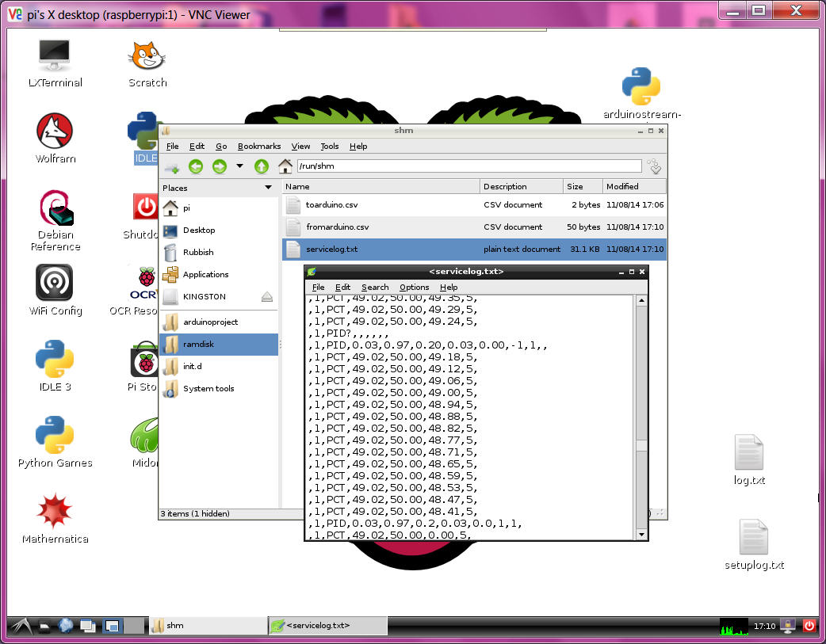Eject the KINGSTON drive
826x644 pixels.
click(267, 296)
